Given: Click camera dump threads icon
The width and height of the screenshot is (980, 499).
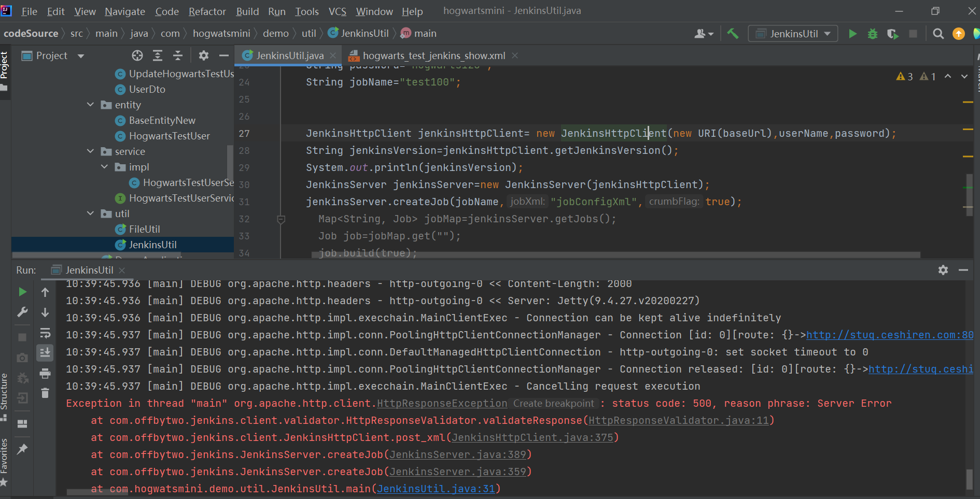Looking at the screenshot, I should [x=22, y=358].
